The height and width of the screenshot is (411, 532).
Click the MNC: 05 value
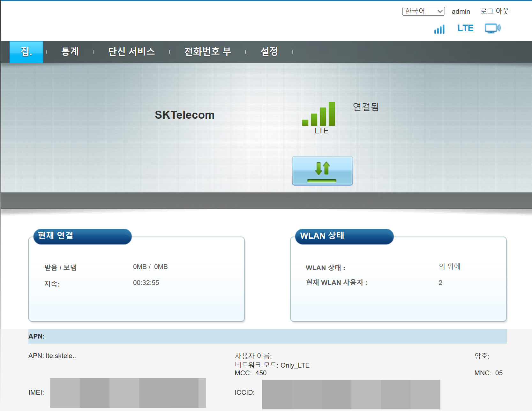[x=488, y=373]
